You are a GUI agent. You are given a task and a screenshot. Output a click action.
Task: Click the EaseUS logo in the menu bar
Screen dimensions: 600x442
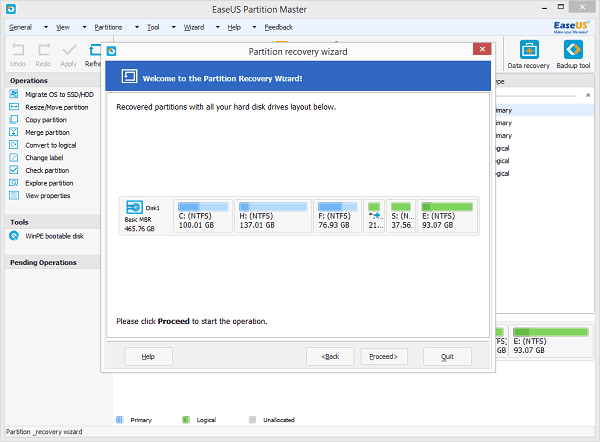(571, 27)
